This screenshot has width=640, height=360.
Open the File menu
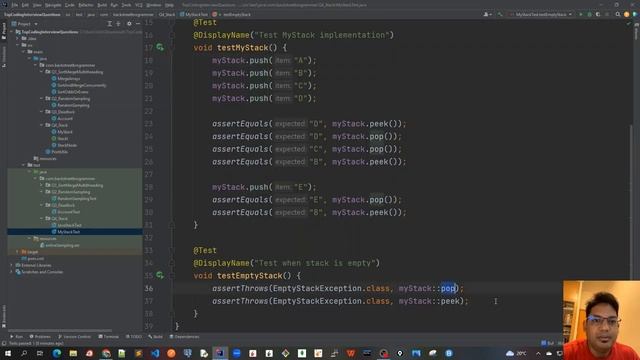pyautogui.click(x=15, y=5)
